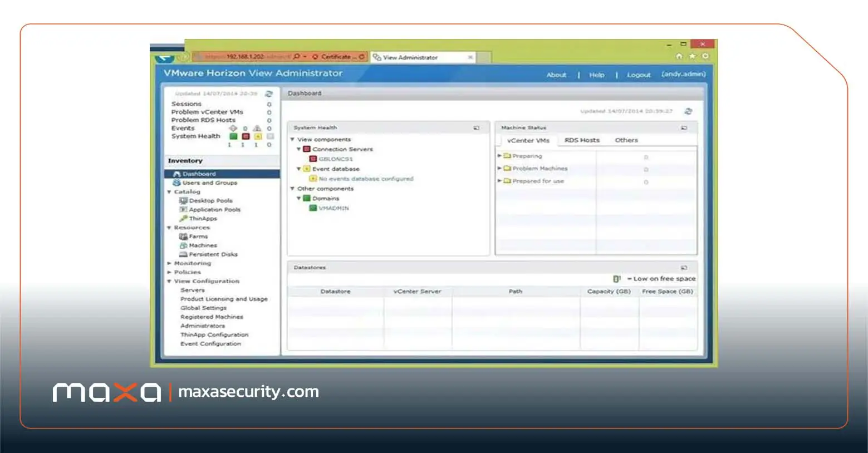Click the red System Health status icon

(246, 136)
